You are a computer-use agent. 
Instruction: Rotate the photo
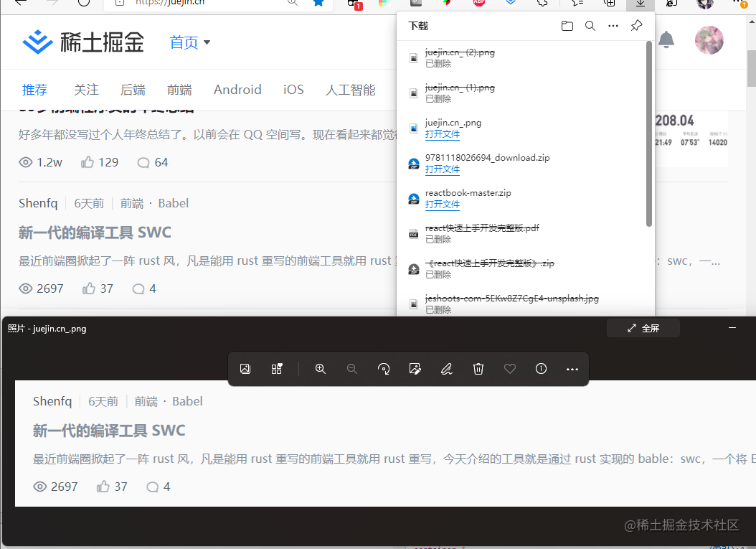pos(384,369)
